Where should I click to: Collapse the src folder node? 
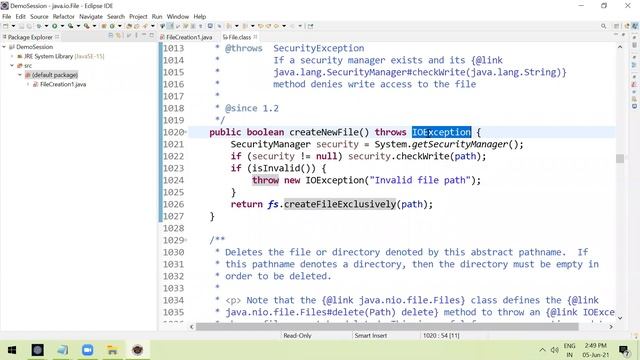point(12,66)
